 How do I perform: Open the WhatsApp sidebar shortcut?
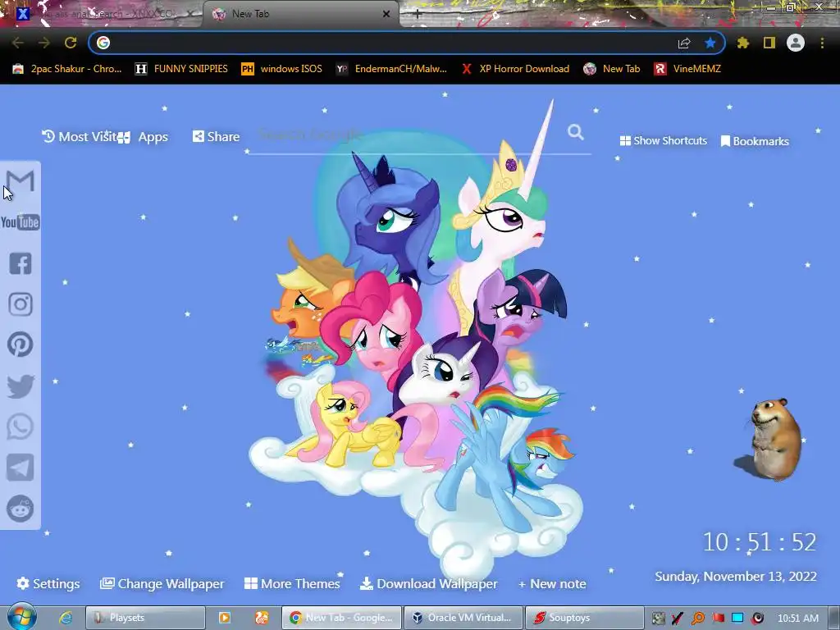click(21, 427)
